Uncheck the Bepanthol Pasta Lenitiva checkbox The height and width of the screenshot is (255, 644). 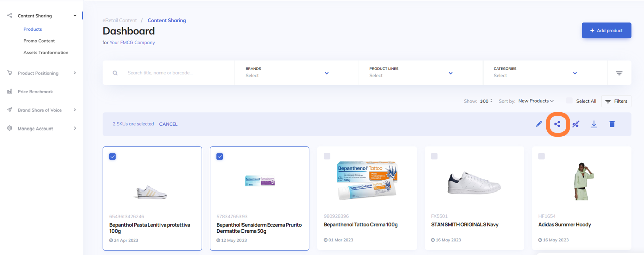[112, 156]
